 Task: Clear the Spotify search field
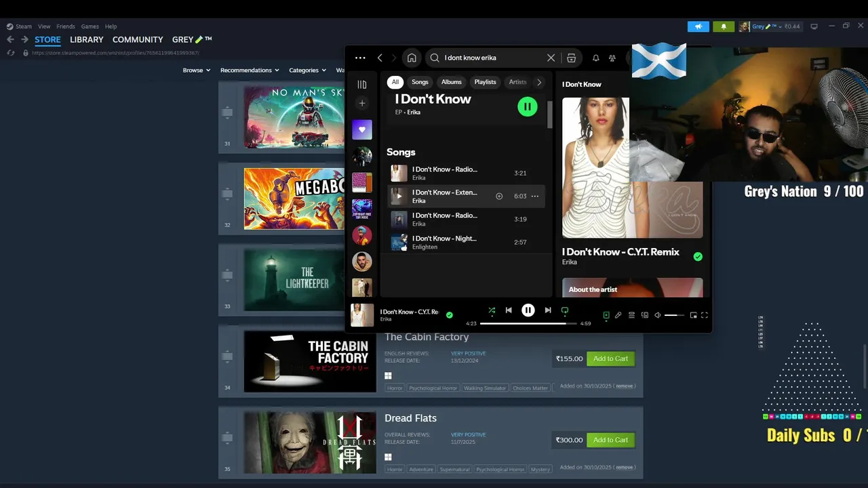551,58
